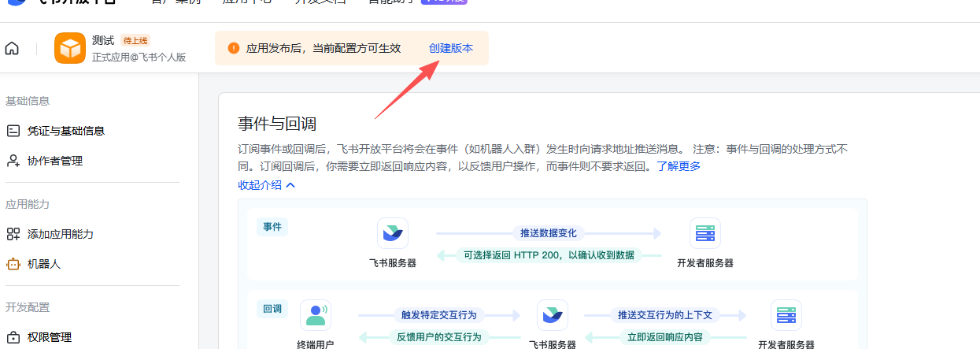Open 权限管理 menu label
This screenshot has height=349, width=980.
coord(50,337)
